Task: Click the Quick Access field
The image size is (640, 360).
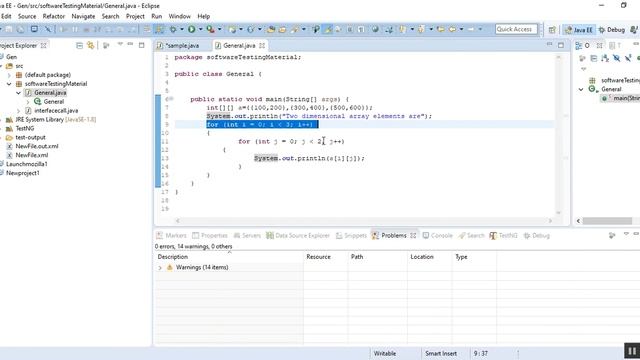Action: coord(516,29)
